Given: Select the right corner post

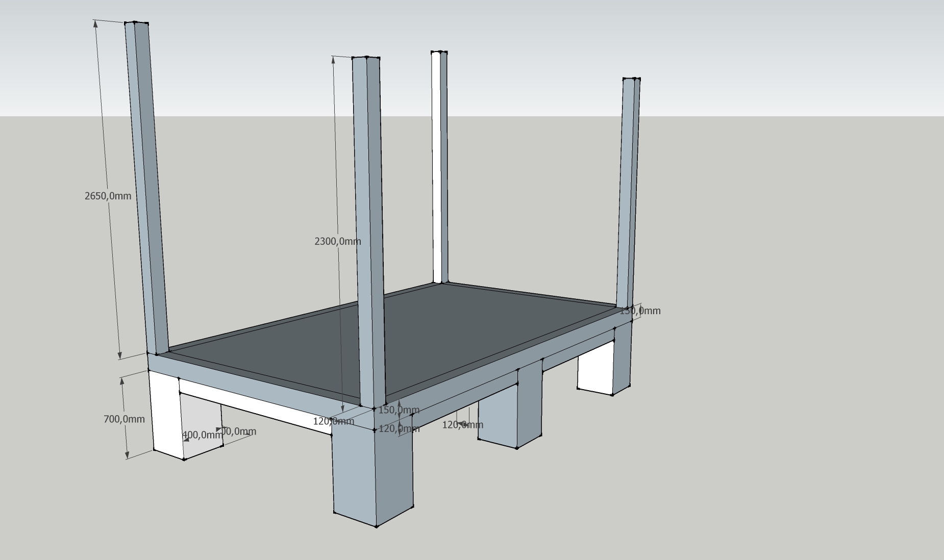Looking at the screenshot, I should (629, 194).
